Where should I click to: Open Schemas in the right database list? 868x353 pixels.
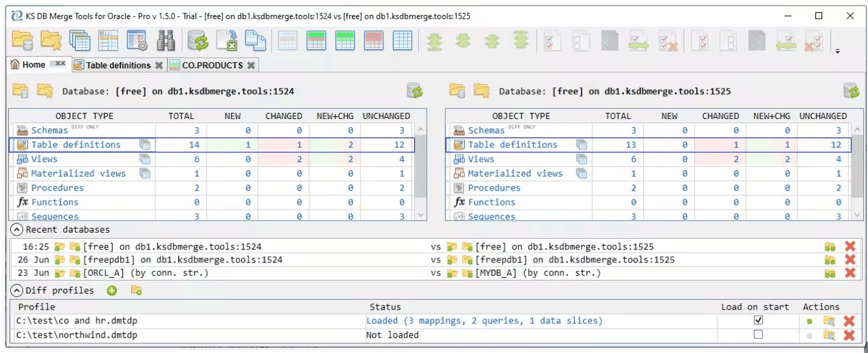click(486, 131)
